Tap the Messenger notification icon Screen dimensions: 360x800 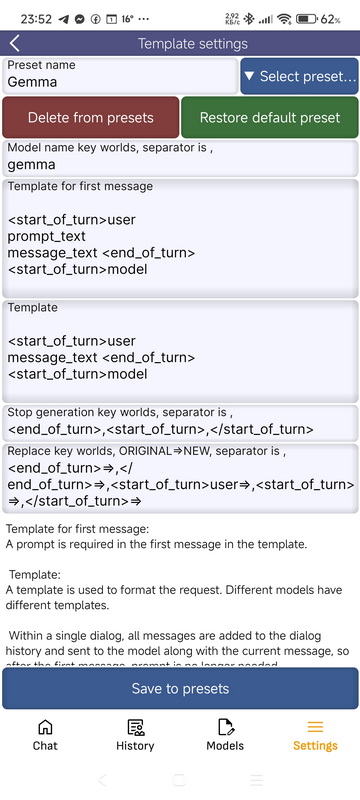coord(79,19)
